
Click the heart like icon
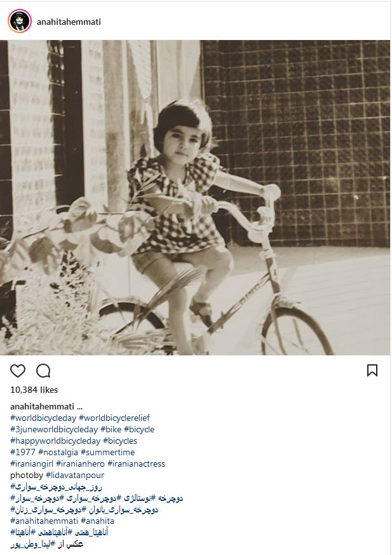(18, 371)
